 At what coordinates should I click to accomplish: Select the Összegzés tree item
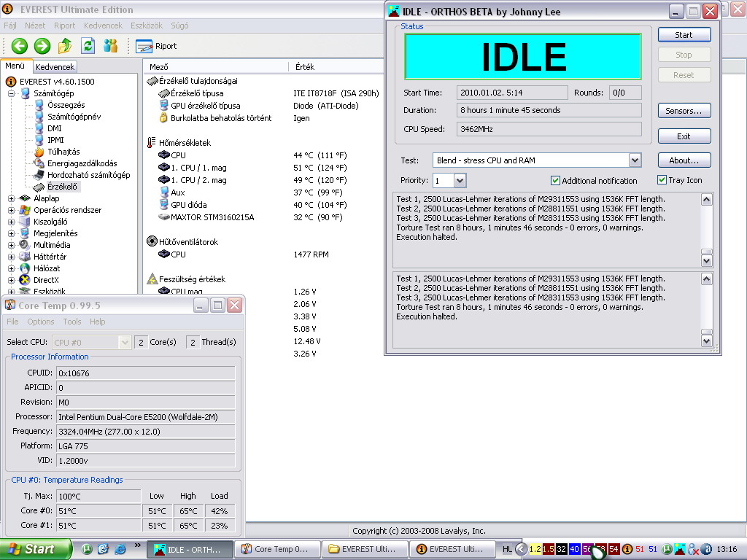[x=66, y=105]
